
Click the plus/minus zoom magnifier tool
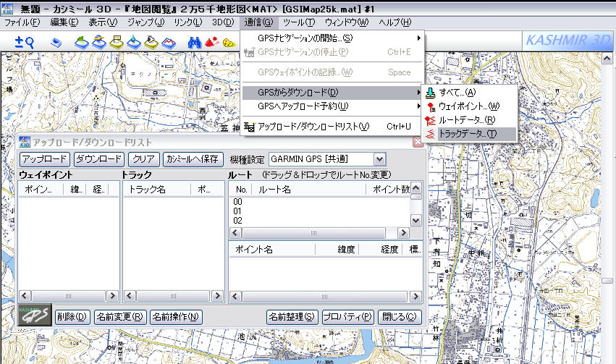pyautogui.click(x=24, y=42)
